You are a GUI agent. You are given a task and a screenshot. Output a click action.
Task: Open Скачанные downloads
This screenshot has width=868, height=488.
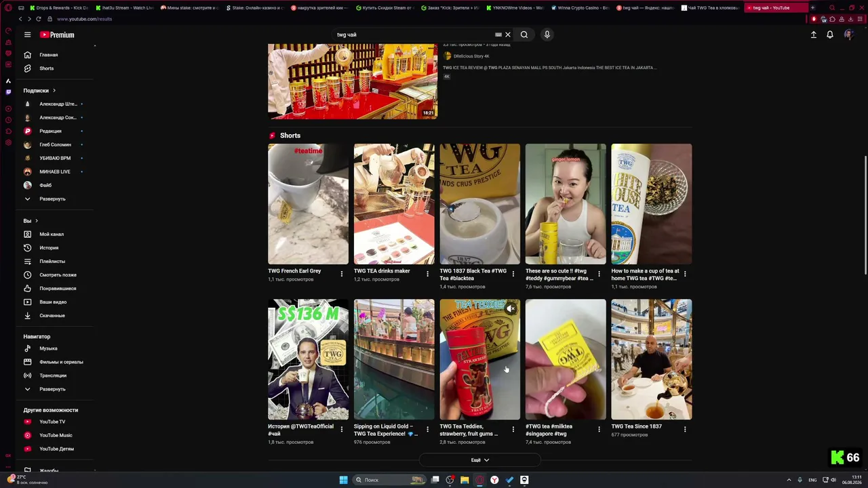(52, 316)
